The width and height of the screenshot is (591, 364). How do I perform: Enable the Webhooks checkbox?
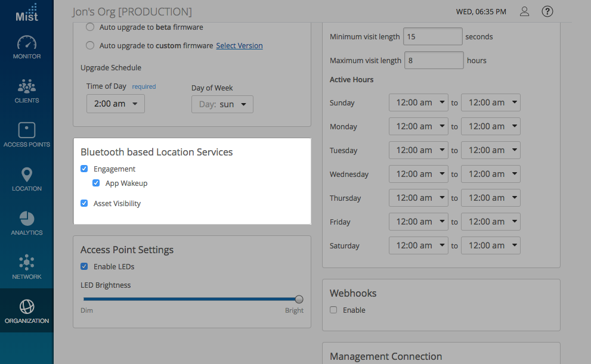334,310
